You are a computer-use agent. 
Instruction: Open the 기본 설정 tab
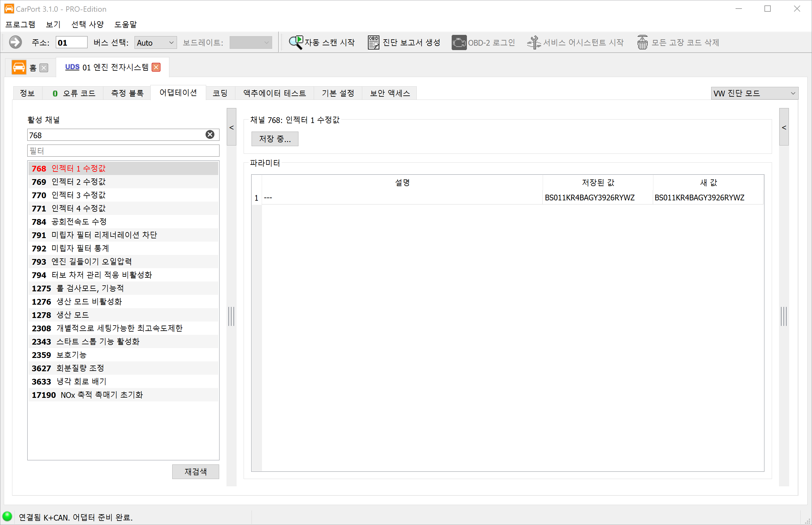(x=338, y=93)
